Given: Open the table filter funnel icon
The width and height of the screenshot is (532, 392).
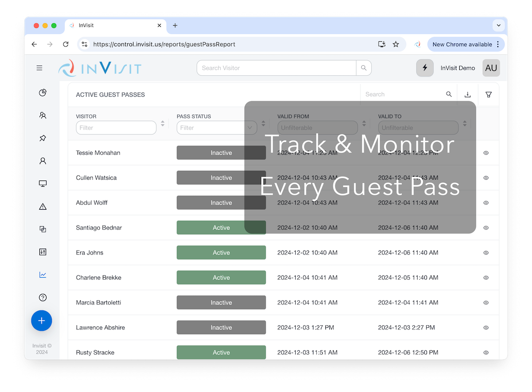Looking at the screenshot, I should (489, 94).
